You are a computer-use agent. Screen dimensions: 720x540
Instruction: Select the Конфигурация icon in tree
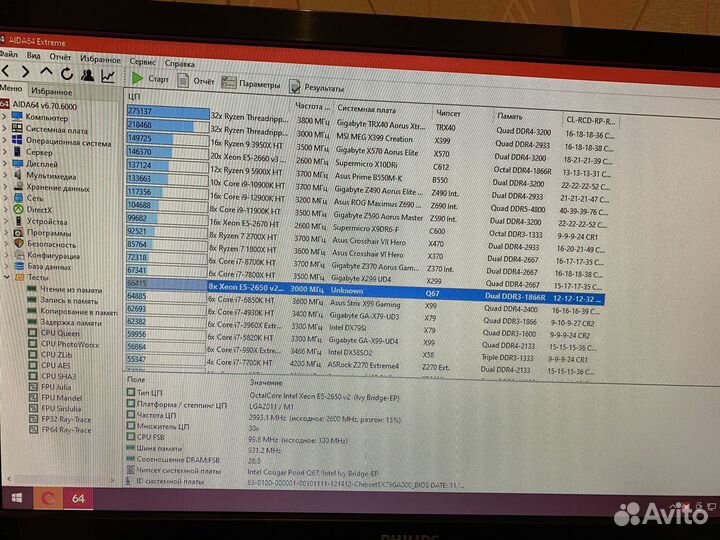pos(19,255)
